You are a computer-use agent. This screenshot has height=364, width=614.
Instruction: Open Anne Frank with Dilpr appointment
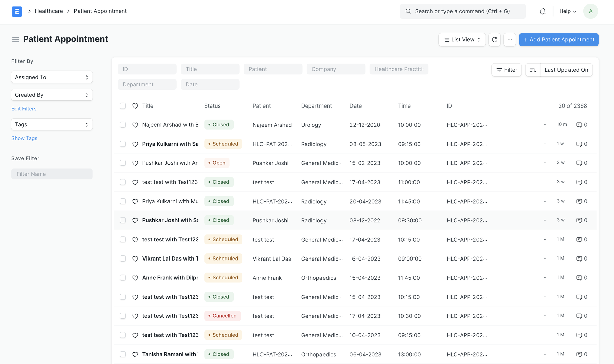pos(170,278)
